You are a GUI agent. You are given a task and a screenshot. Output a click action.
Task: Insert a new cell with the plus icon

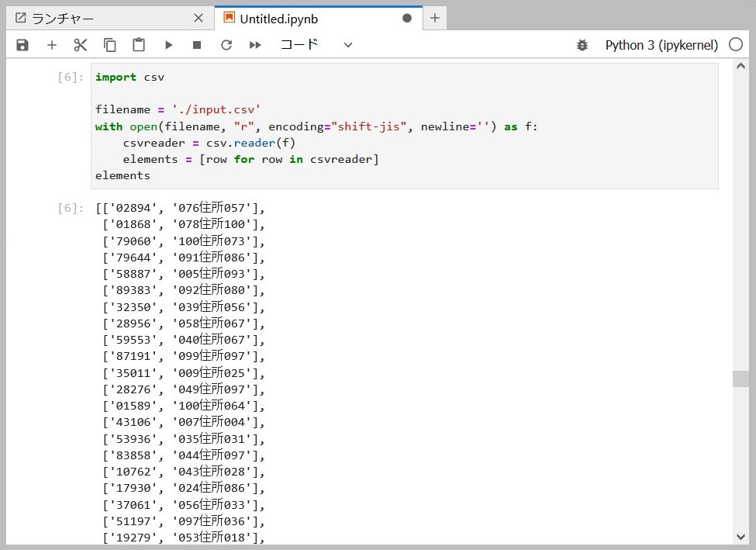coord(52,45)
